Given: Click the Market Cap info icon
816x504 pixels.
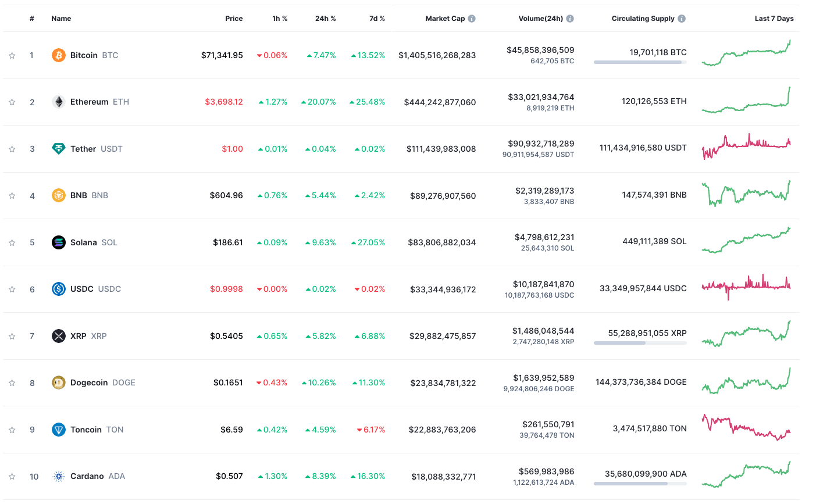Looking at the screenshot, I should pyautogui.click(x=472, y=19).
